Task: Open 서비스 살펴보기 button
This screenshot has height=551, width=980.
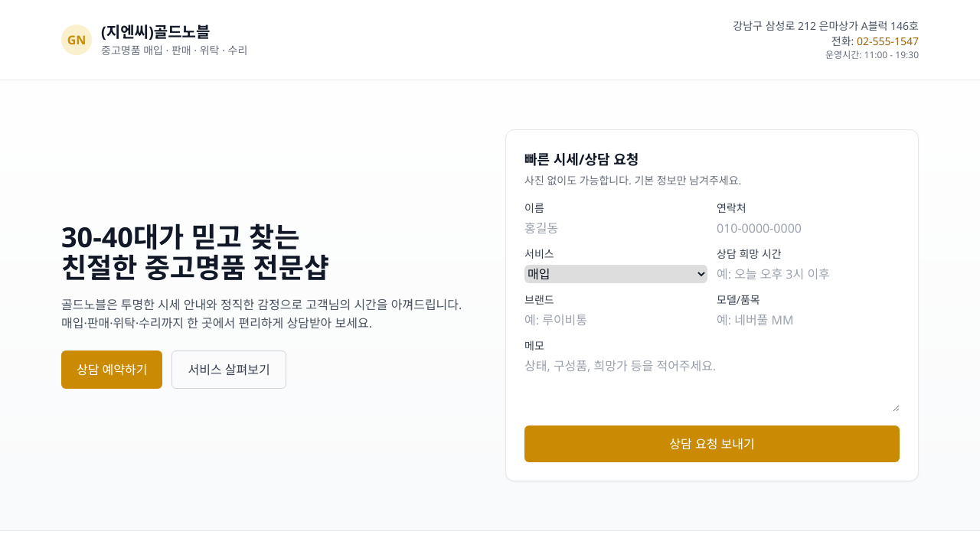Action: pyautogui.click(x=229, y=370)
